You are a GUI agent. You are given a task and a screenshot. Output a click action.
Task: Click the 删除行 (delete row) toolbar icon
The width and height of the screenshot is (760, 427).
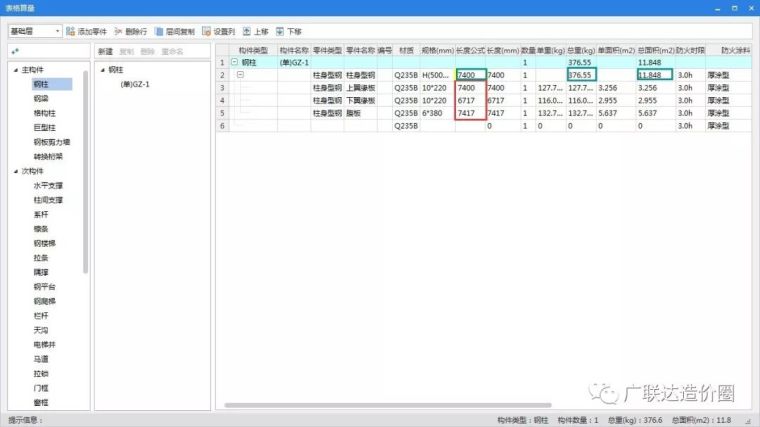(x=119, y=32)
